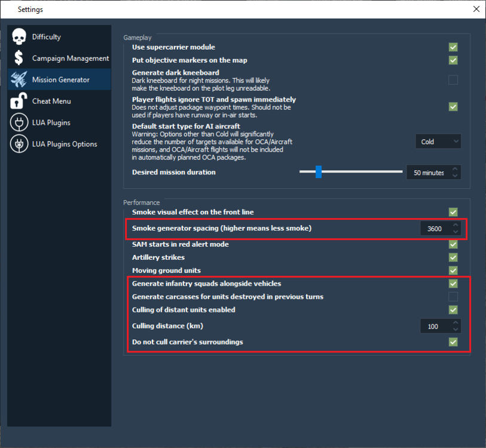Click the Campaign Management dollar icon
The height and width of the screenshot is (448, 486).
click(x=19, y=58)
